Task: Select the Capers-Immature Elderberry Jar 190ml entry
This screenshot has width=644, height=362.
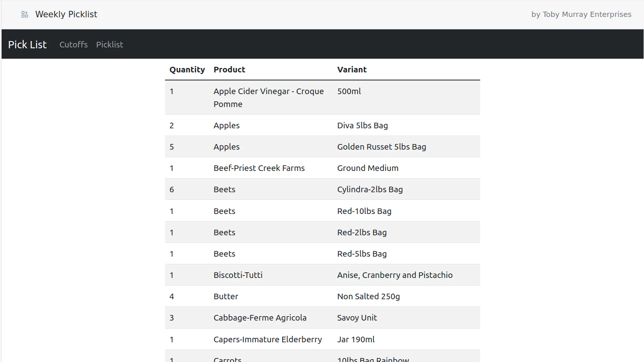Action: 322,339
